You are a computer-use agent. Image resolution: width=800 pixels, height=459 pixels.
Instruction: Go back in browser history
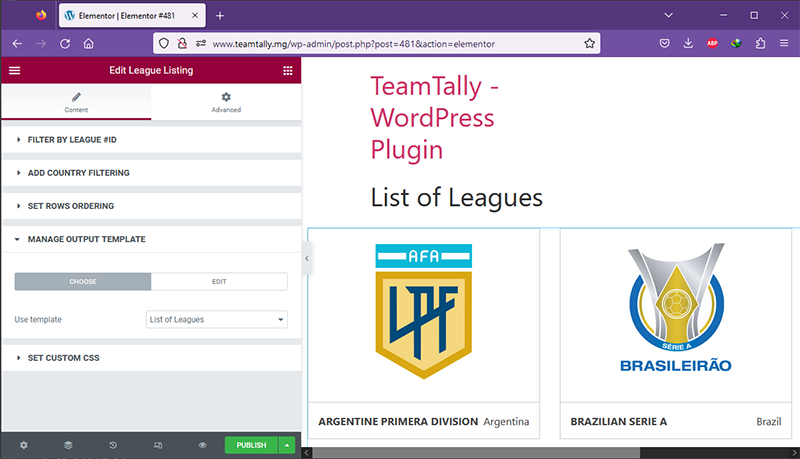pyautogui.click(x=17, y=44)
